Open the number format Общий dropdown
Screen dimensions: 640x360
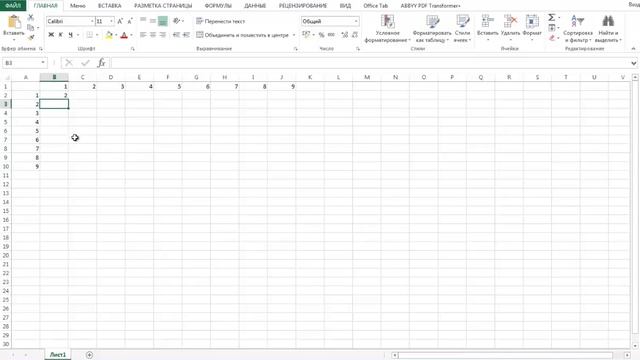click(x=356, y=21)
